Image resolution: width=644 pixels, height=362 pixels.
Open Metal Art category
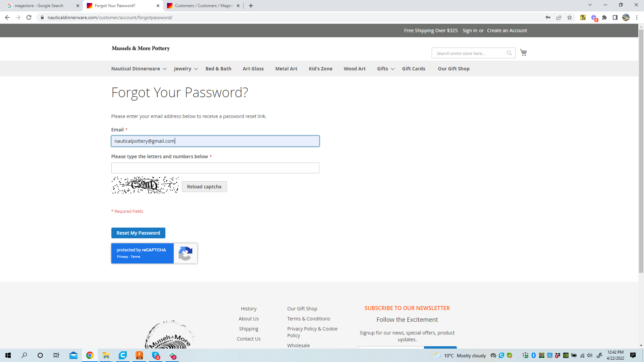tap(286, 69)
